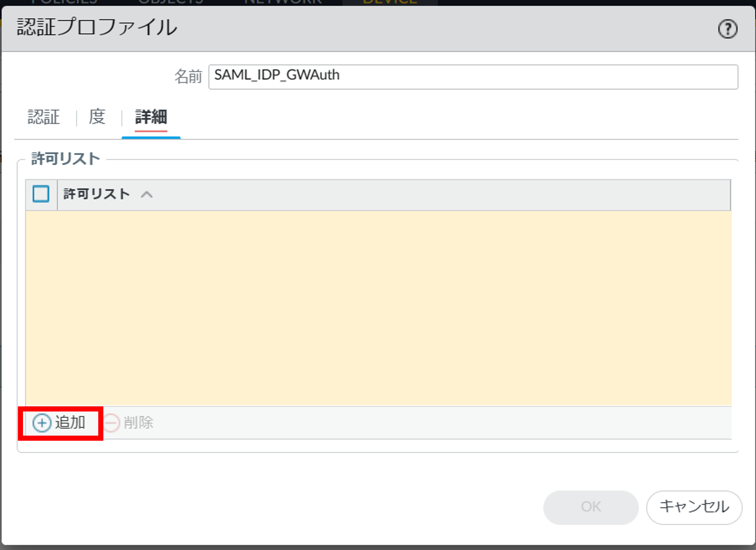Viewport: 756px width, 550px height.
Task: Click the キャンセル button
Action: pos(694,507)
